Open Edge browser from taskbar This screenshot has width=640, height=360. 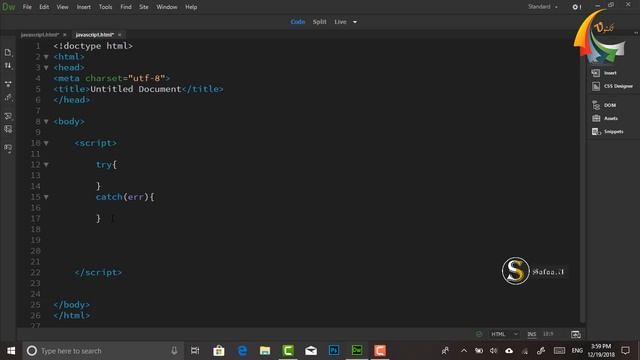(242, 351)
